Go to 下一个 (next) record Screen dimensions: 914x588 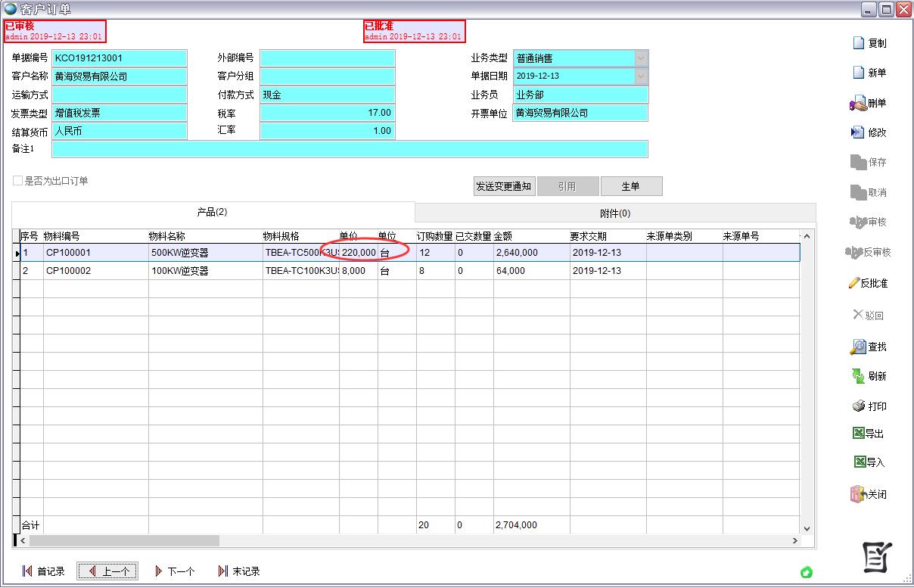coord(174,571)
